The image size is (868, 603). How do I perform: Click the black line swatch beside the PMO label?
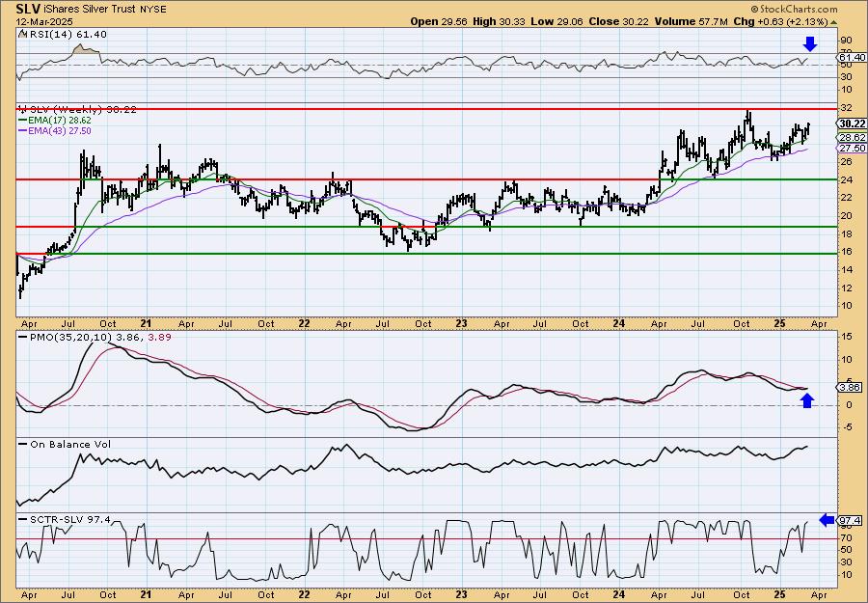pos(23,338)
